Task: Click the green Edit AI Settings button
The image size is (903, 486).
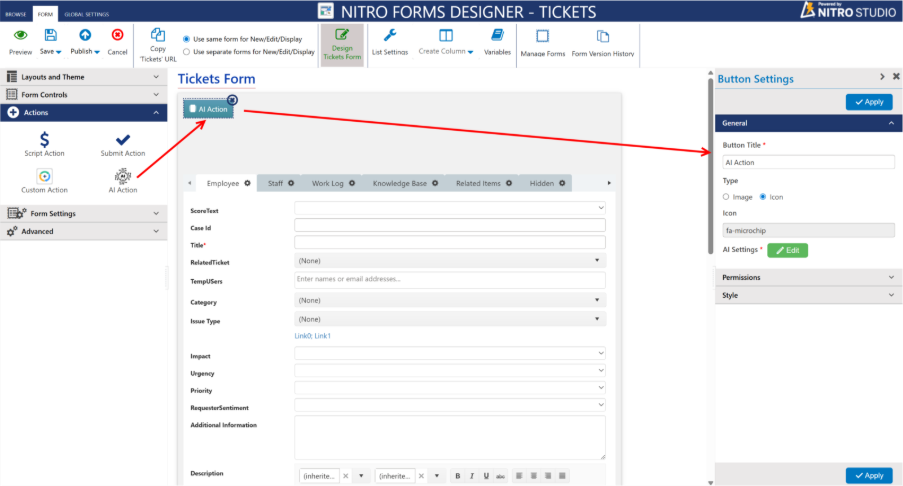Action: pos(787,250)
